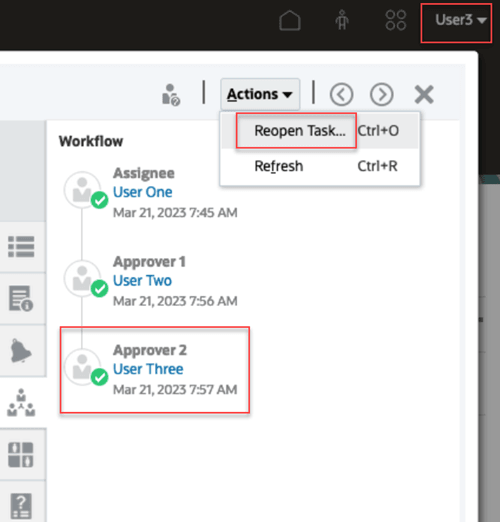
Task: Open the User Three approver link
Action: click(148, 369)
